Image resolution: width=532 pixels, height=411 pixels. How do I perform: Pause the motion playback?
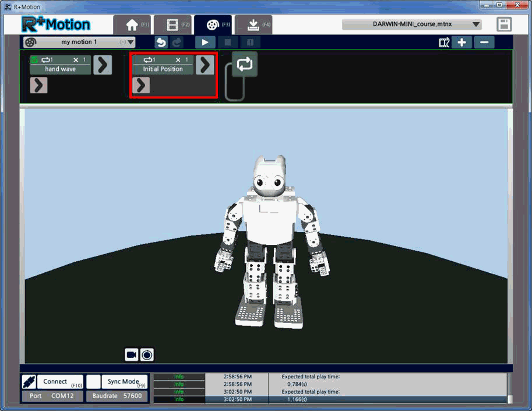250,43
